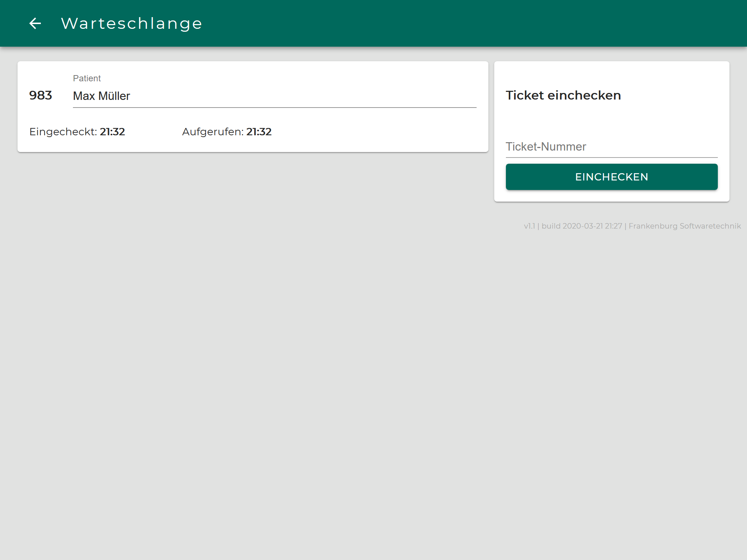Select ticket number 983
Screen dimensions: 747x560
click(40, 96)
